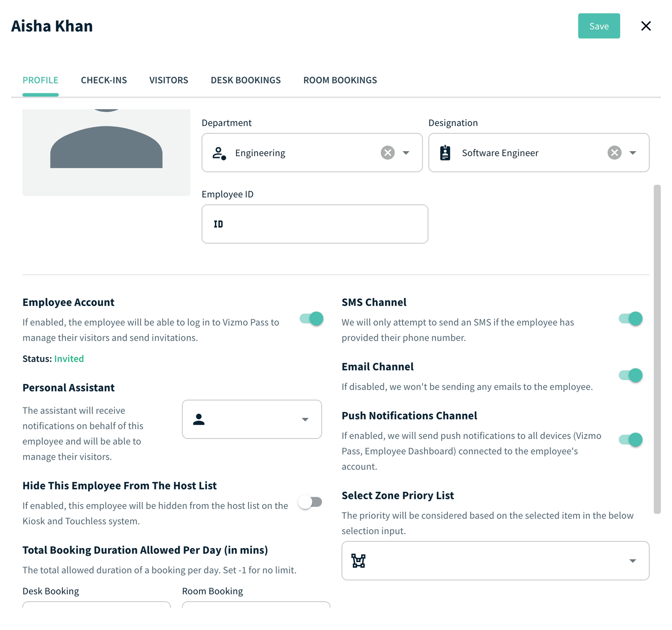
Task: Expand the Designation dropdown arrow
Action: coord(633,153)
